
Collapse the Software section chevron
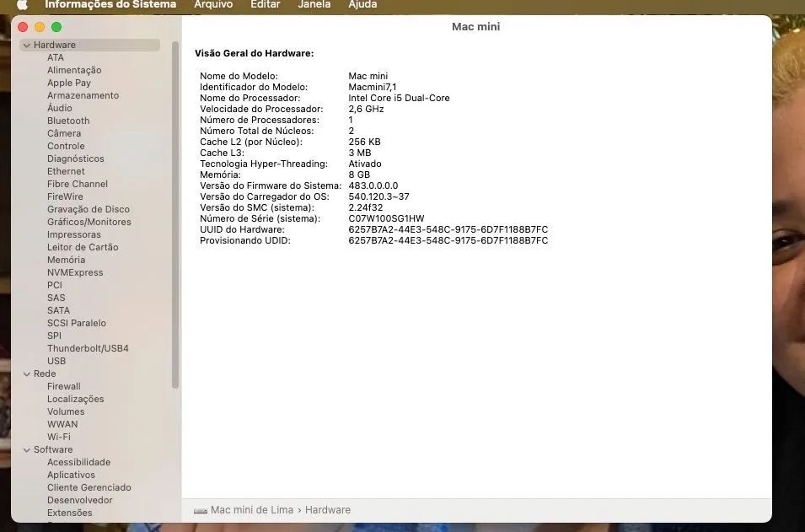pos(27,450)
